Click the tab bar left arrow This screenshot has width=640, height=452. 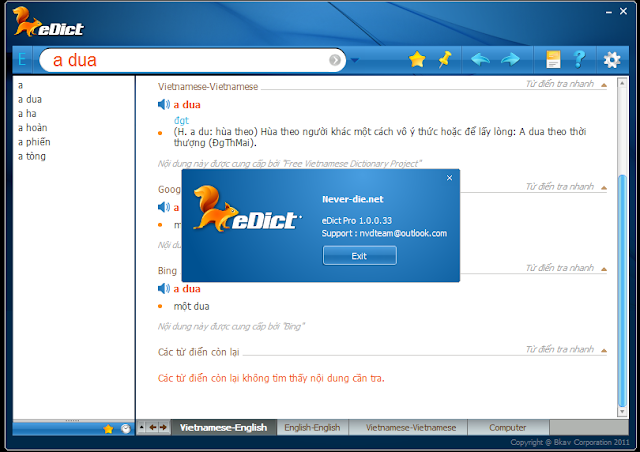153,428
